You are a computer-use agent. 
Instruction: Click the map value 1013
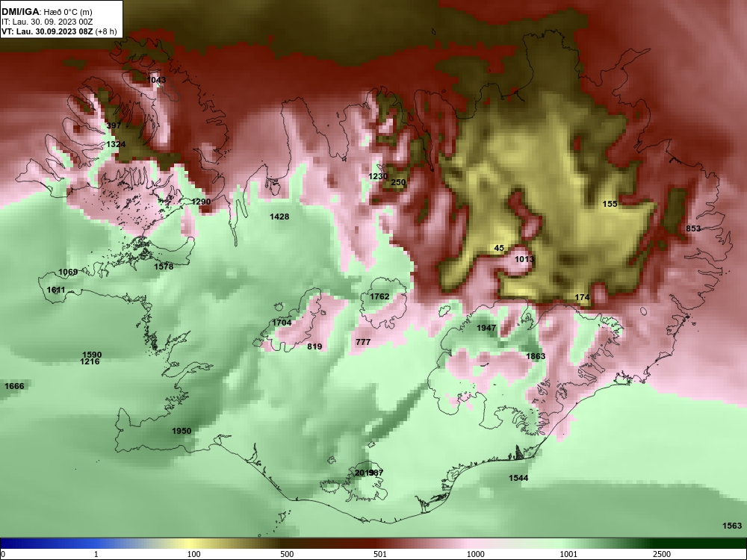[524, 259]
